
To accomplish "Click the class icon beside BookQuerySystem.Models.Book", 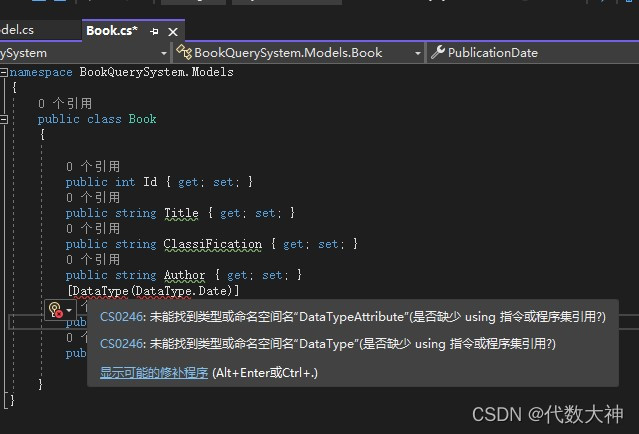I will point(184,53).
